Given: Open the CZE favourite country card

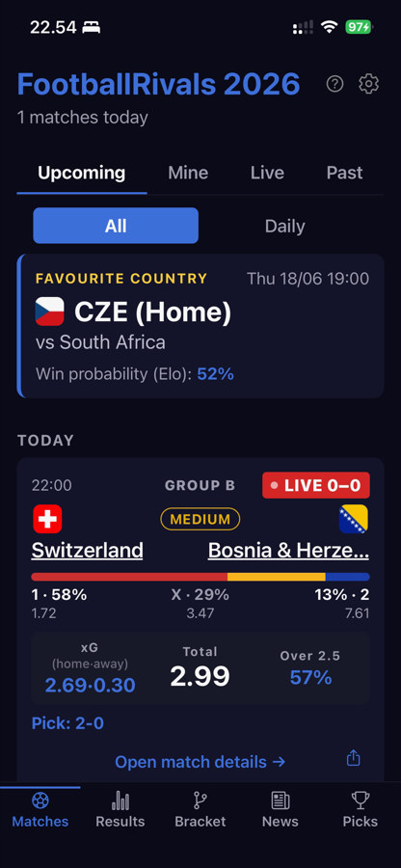Looking at the screenshot, I should (x=200, y=326).
